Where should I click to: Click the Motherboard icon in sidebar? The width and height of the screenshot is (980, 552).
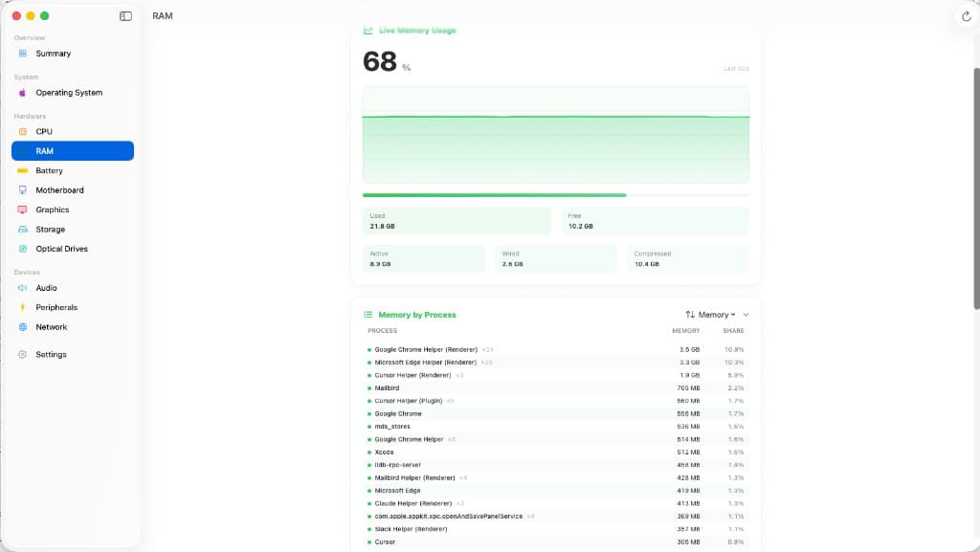(23, 189)
